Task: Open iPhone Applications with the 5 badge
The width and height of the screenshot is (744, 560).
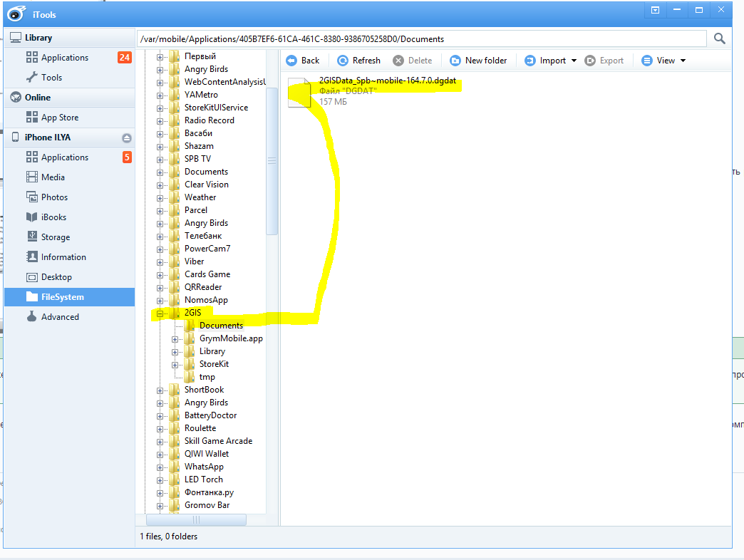Action: point(69,157)
